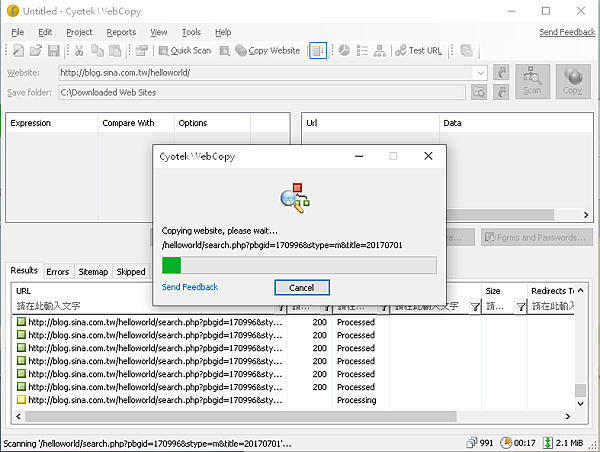600x452 pixels.
Task: Switch to the Sitemap tab
Action: (x=93, y=271)
